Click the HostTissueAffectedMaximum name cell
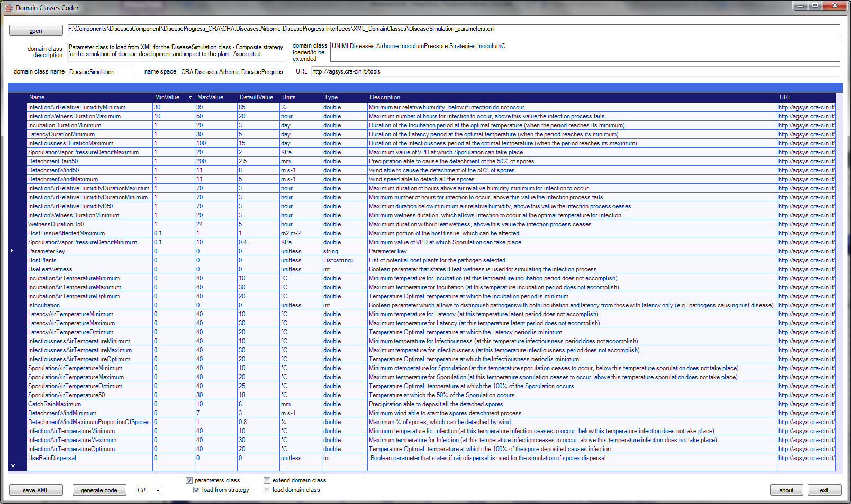This screenshot has height=504, width=851. coord(89,233)
